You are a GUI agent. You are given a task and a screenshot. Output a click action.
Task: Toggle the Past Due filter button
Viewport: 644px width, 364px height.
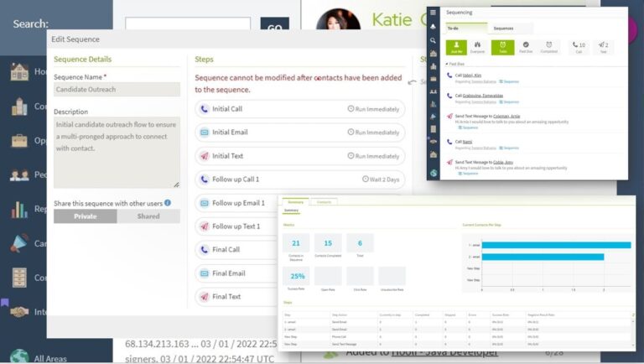[x=526, y=47]
